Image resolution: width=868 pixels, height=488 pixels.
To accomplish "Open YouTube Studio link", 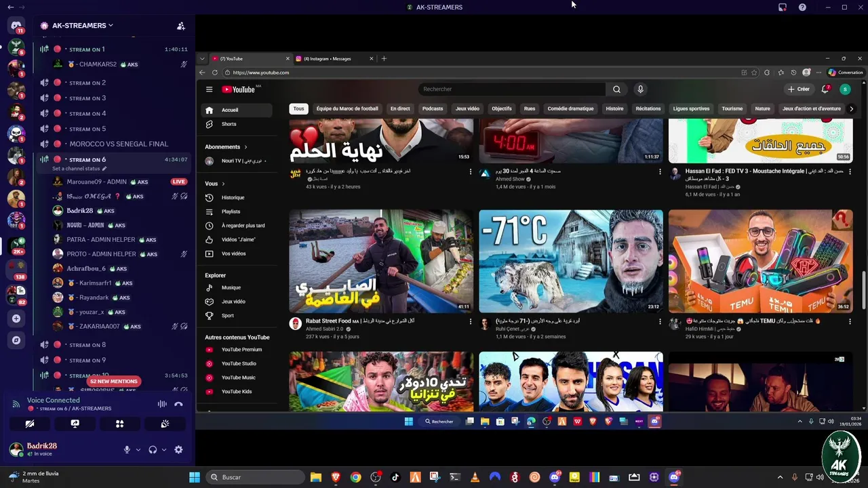I will 237,364.
